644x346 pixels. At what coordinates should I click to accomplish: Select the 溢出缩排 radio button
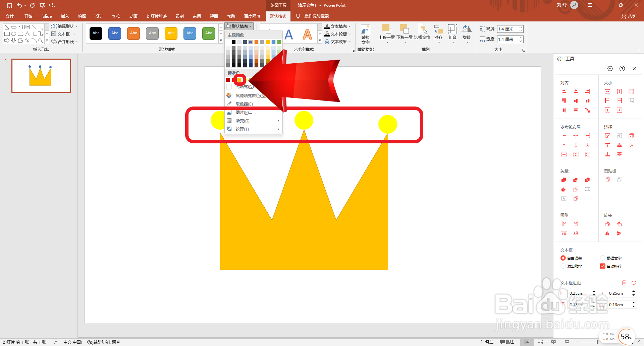pos(563,266)
